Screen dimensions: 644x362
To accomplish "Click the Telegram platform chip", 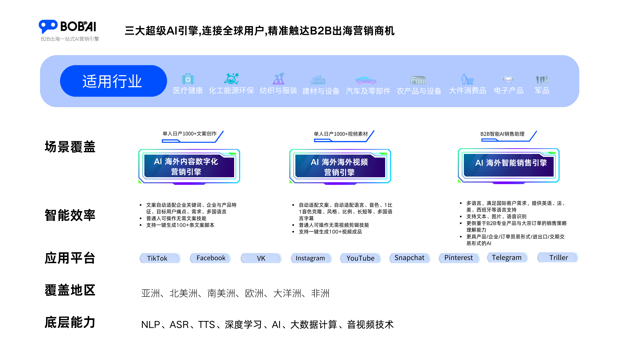I will (507, 257).
